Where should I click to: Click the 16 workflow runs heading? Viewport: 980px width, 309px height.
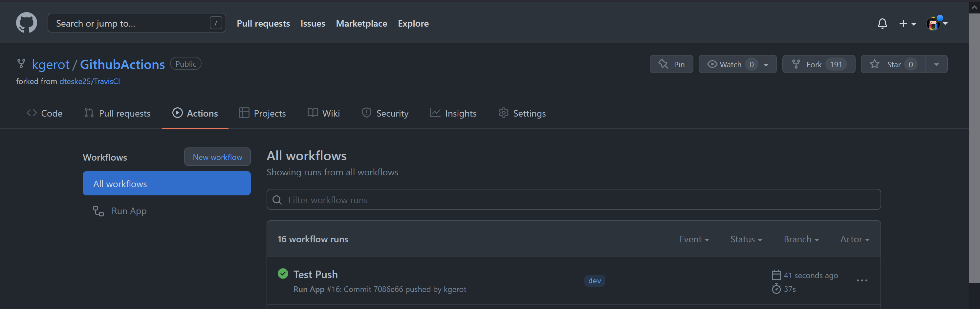pos(313,239)
